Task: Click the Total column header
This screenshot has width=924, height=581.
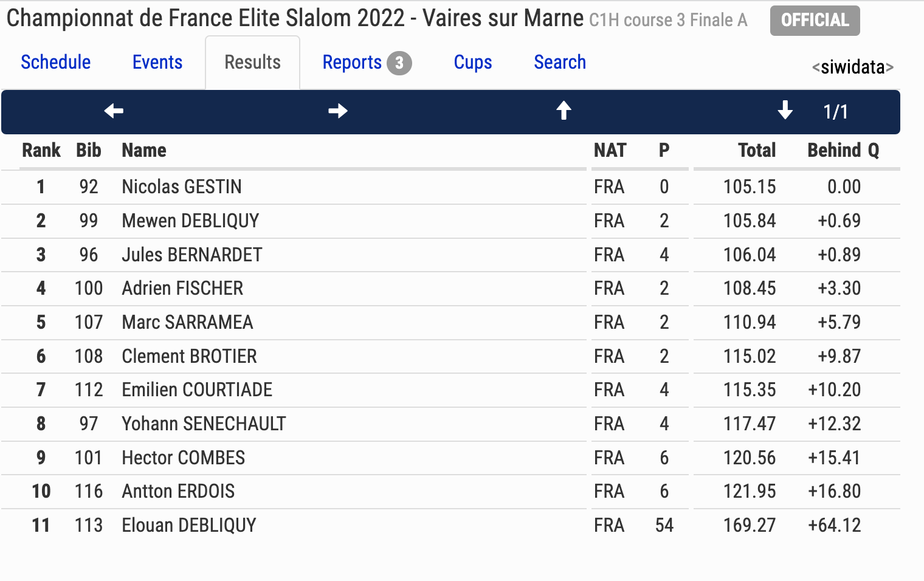Action: 757,150
